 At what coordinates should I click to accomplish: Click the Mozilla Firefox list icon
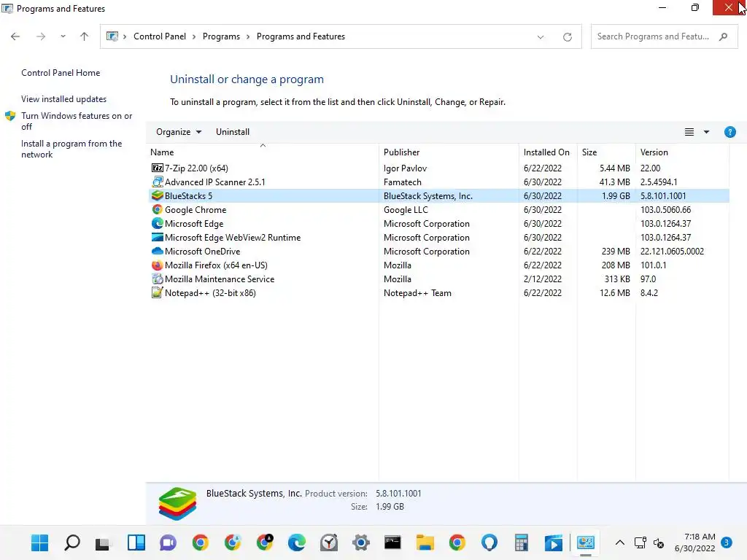(x=158, y=265)
